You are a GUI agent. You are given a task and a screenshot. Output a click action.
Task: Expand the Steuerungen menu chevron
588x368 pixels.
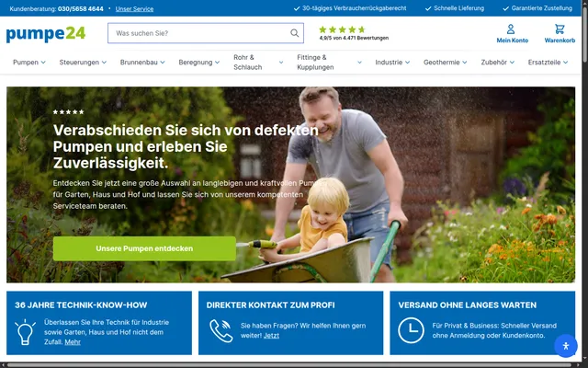click(x=104, y=63)
